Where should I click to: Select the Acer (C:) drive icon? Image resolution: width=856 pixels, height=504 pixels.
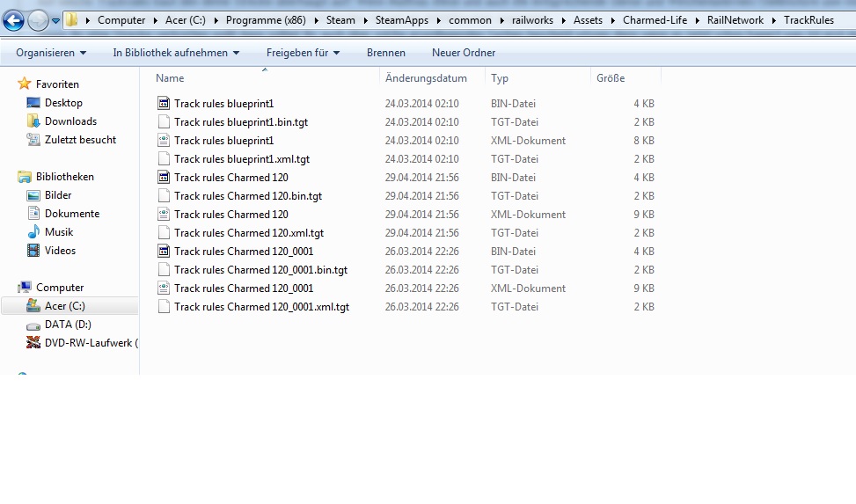[33, 305]
